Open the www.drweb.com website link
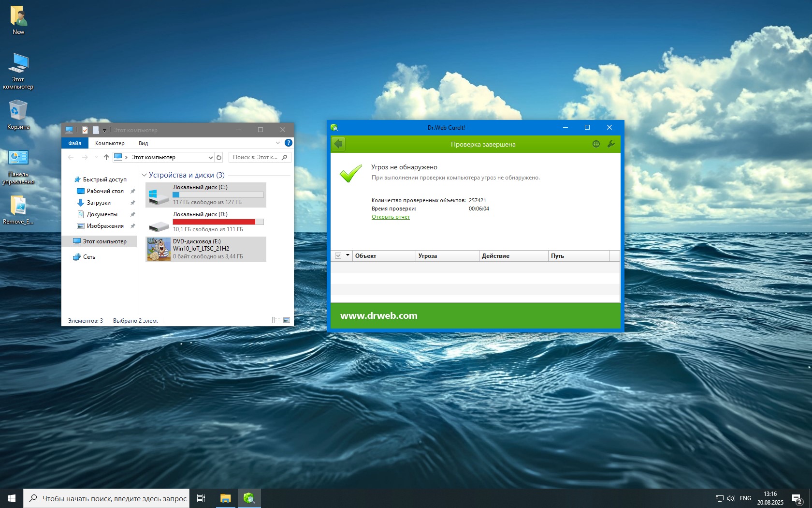This screenshot has height=508, width=812. 378,316
